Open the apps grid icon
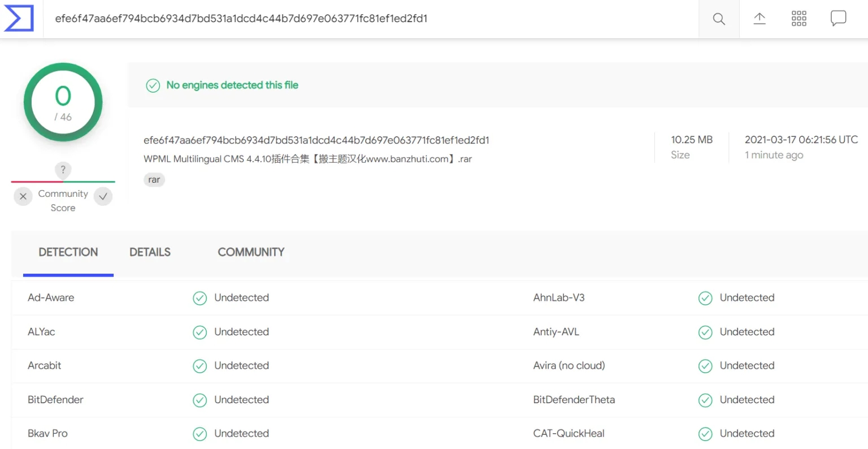Viewport: 868px width, 449px height. (x=799, y=19)
